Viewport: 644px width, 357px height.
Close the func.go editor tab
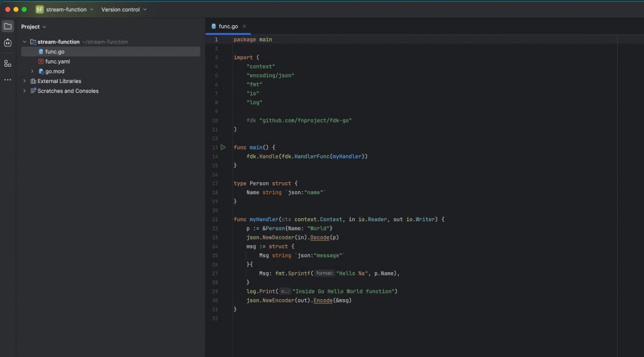point(245,26)
